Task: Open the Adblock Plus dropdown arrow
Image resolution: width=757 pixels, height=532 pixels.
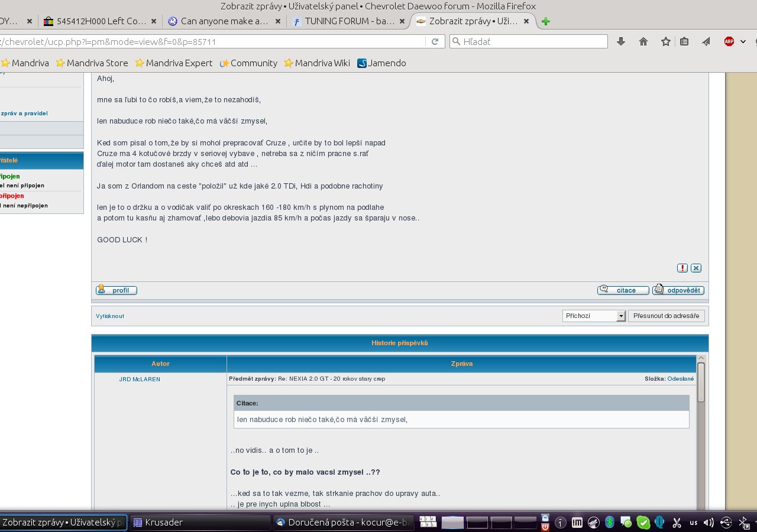Action: 743,41
